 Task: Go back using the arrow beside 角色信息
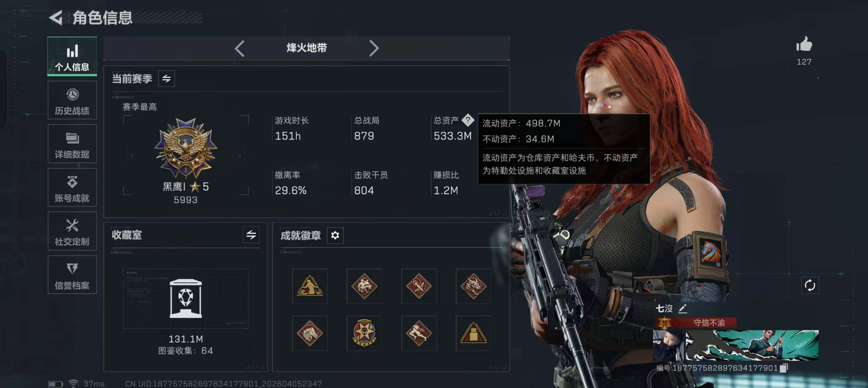tap(56, 18)
